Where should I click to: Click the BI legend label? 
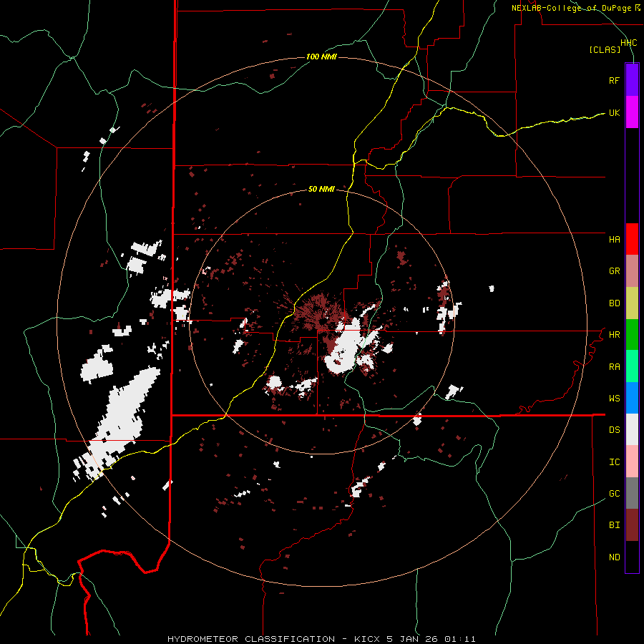click(614, 525)
